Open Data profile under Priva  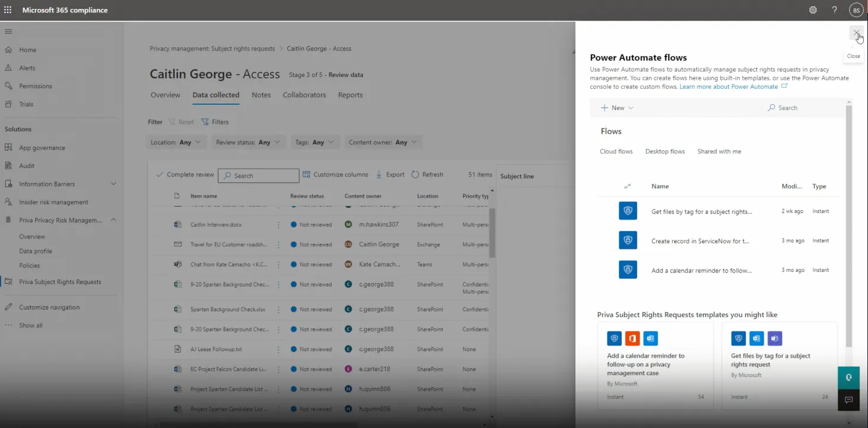click(36, 251)
